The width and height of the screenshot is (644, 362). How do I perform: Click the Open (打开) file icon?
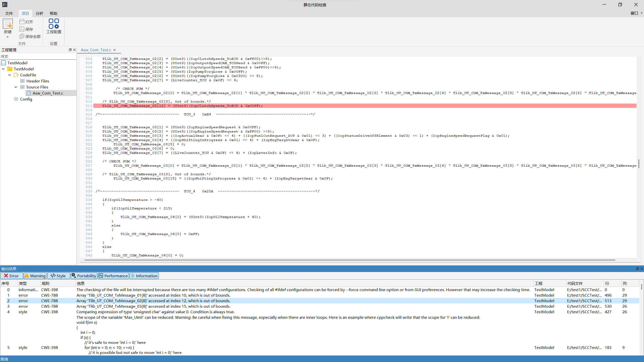[x=22, y=22]
